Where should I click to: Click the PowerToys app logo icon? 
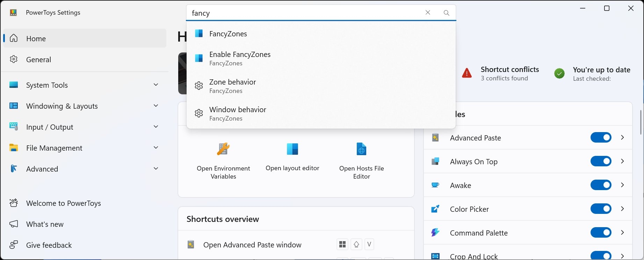point(13,13)
